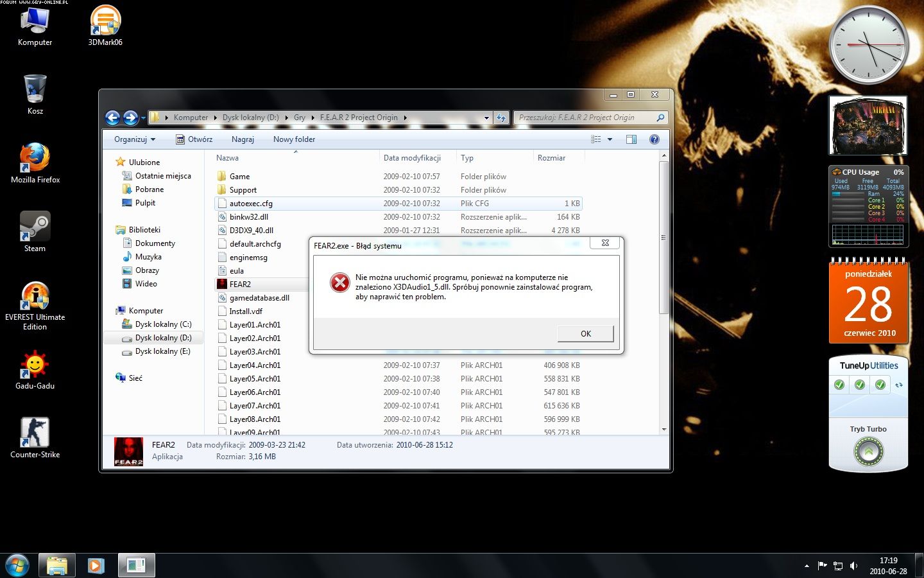Open the view options dropdown arrow
The height and width of the screenshot is (578, 924).
[610, 139]
